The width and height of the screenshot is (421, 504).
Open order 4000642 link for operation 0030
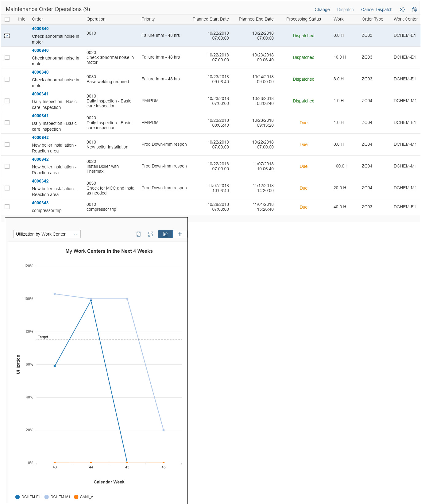[x=40, y=181]
